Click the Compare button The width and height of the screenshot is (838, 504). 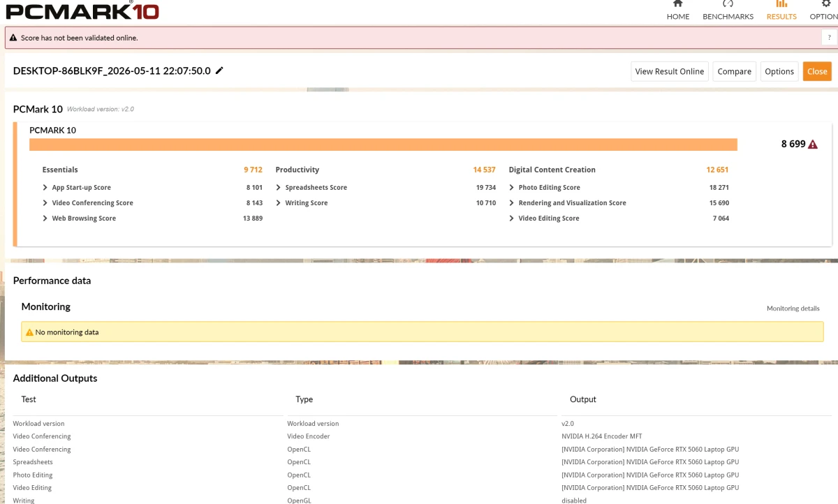pos(734,71)
